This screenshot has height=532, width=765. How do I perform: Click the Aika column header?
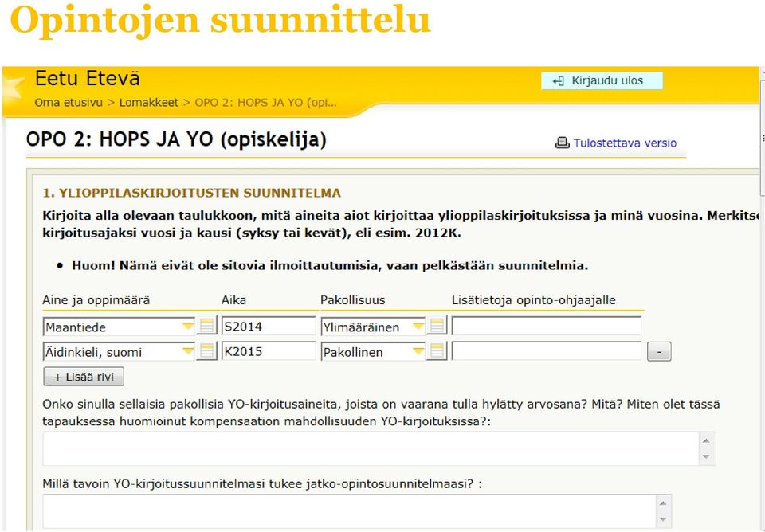pyautogui.click(x=233, y=300)
